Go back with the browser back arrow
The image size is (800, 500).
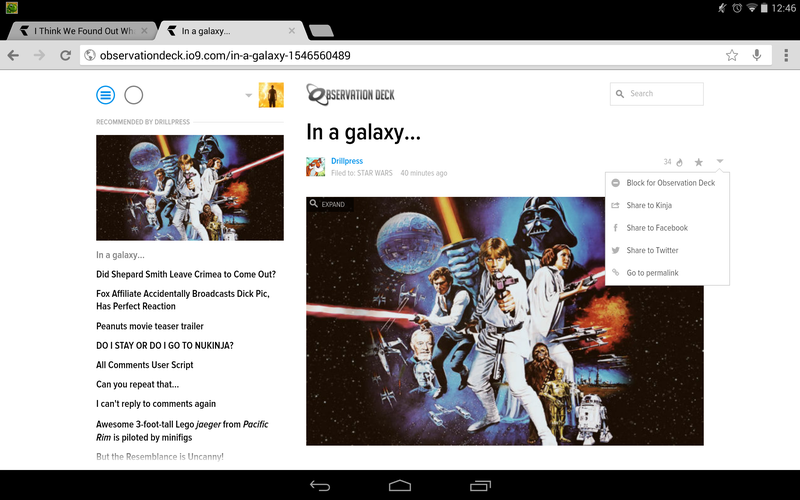click(x=13, y=55)
